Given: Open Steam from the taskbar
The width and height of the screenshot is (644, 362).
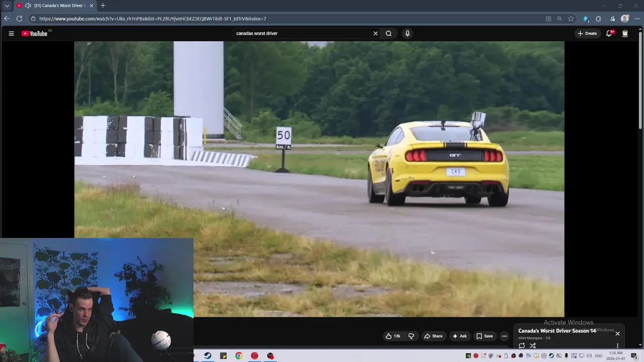Looking at the screenshot, I should pos(208,356).
